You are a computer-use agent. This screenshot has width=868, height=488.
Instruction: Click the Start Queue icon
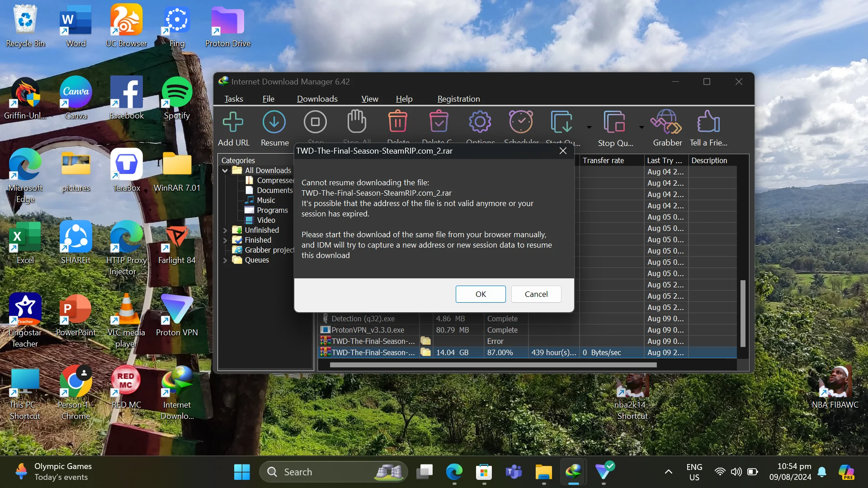[x=562, y=122]
